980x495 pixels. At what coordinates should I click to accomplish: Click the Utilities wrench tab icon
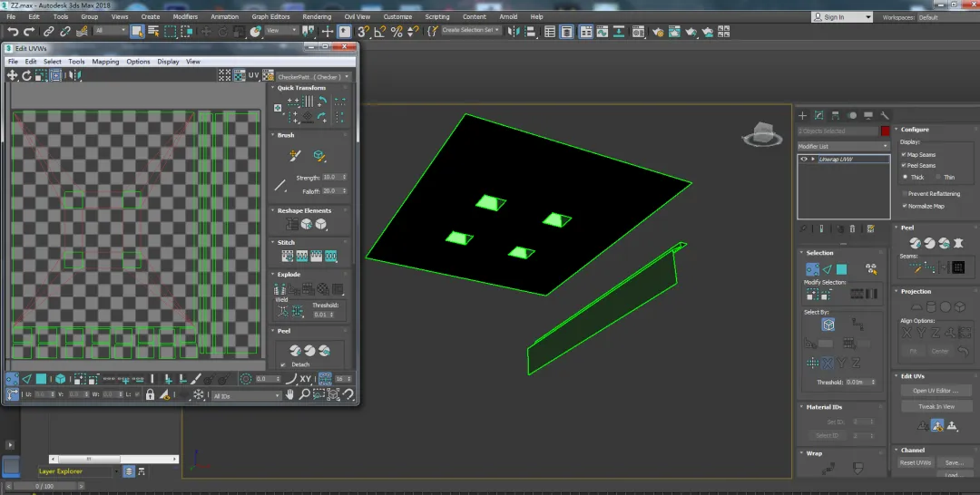pos(884,115)
